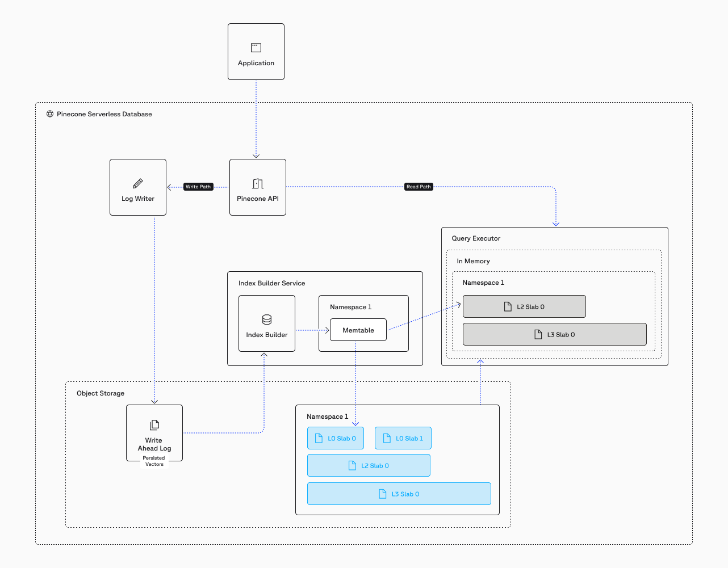728x568 pixels.
Task: Click the Index Builder Service heading
Action: pyautogui.click(x=271, y=283)
